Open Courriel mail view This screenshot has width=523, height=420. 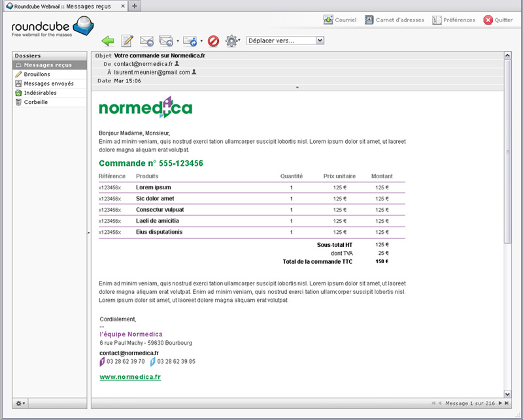click(340, 20)
